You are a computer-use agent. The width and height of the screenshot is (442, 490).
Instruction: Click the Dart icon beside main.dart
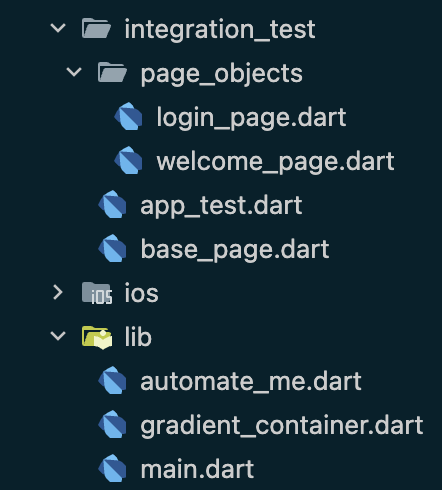(112, 468)
